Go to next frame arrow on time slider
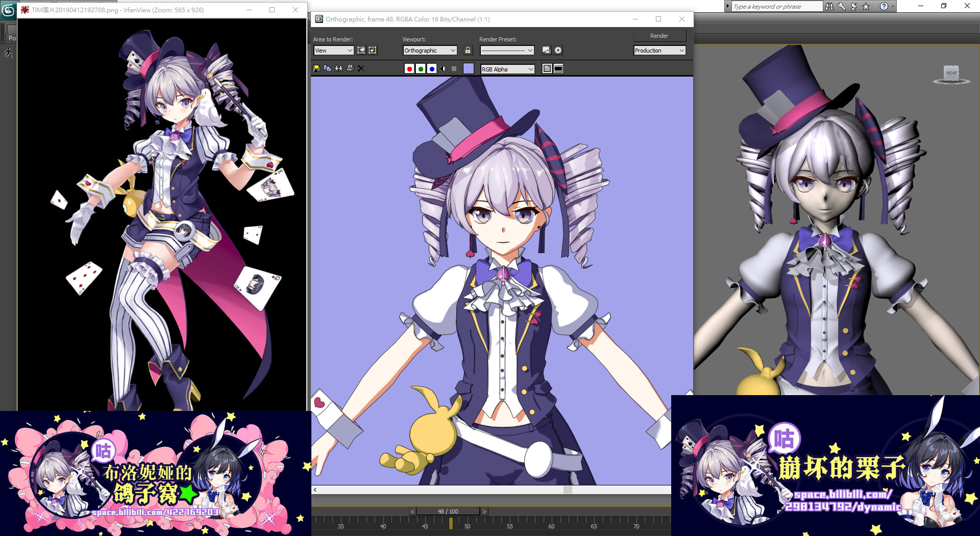Image resolution: width=980 pixels, height=536 pixels. (484, 511)
